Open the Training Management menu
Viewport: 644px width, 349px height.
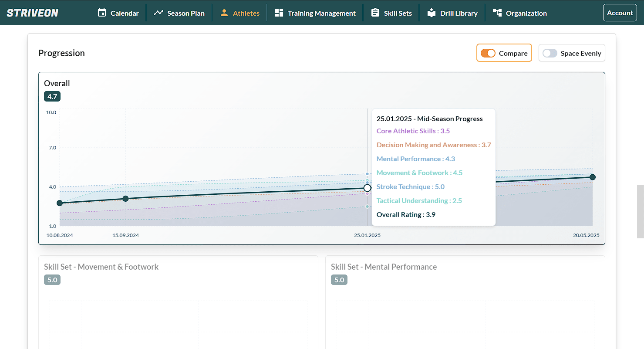(x=321, y=13)
